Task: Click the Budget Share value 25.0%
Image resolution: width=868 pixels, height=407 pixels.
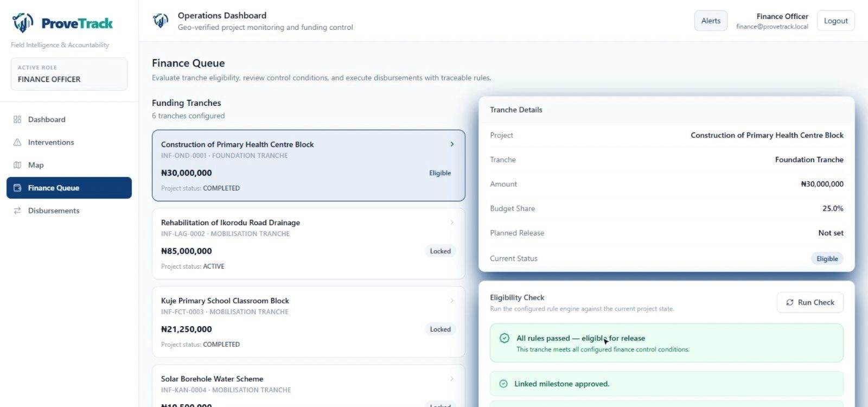Action: [833, 208]
